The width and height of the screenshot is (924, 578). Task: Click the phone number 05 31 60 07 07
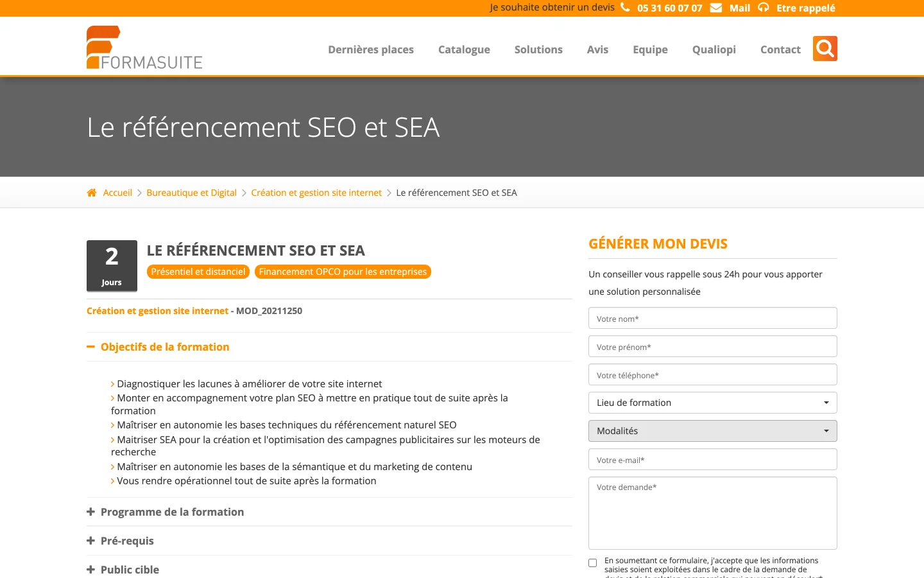pos(670,8)
